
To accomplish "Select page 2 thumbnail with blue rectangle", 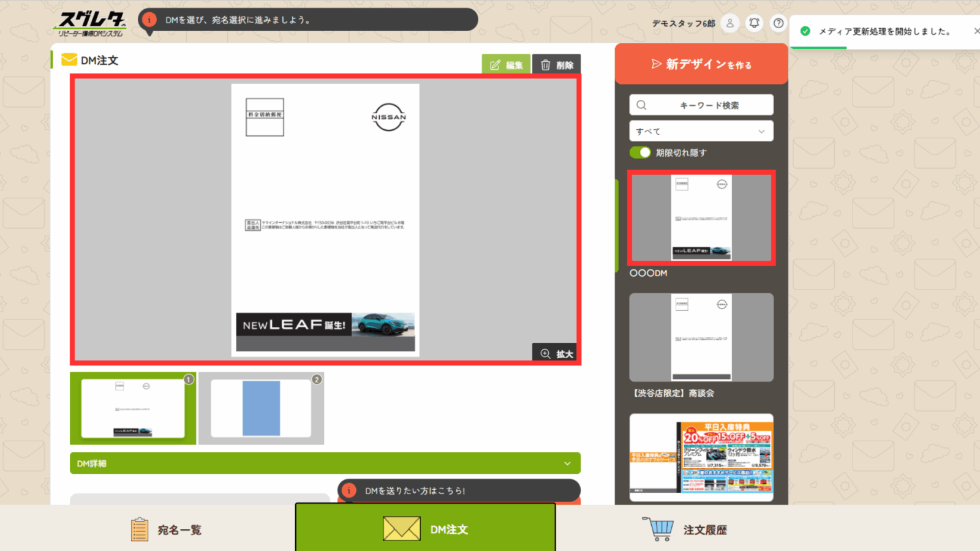I will click(x=262, y=408).
